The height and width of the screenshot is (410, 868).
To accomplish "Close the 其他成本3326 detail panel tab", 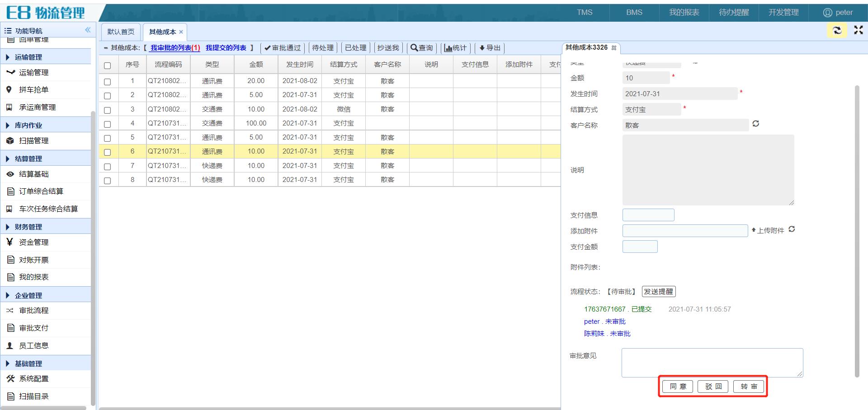I will 613,47.
